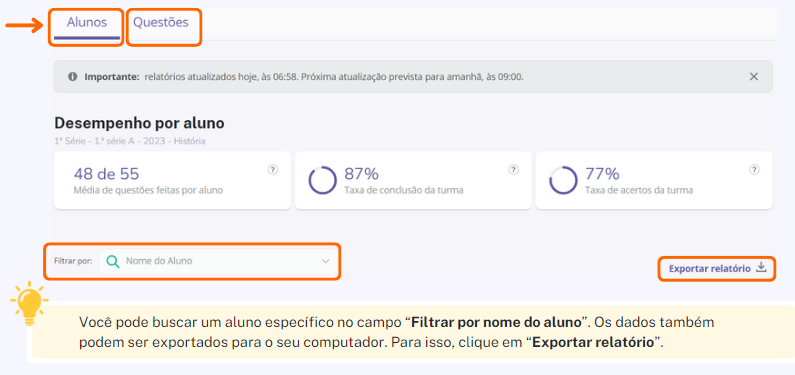Click the lightbulb tip icon
The width and height of the screenshot is (795, 375).
(29, 303)
